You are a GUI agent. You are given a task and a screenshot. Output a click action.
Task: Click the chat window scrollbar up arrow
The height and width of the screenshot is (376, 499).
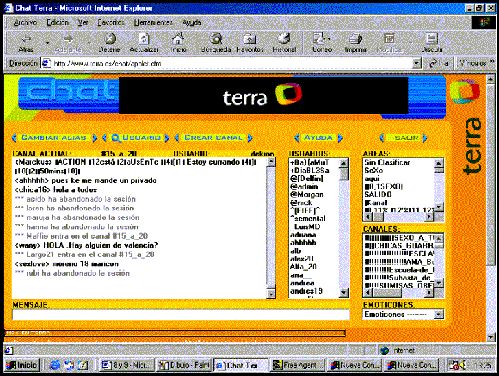pyautogui.click(x=271, y=162)
